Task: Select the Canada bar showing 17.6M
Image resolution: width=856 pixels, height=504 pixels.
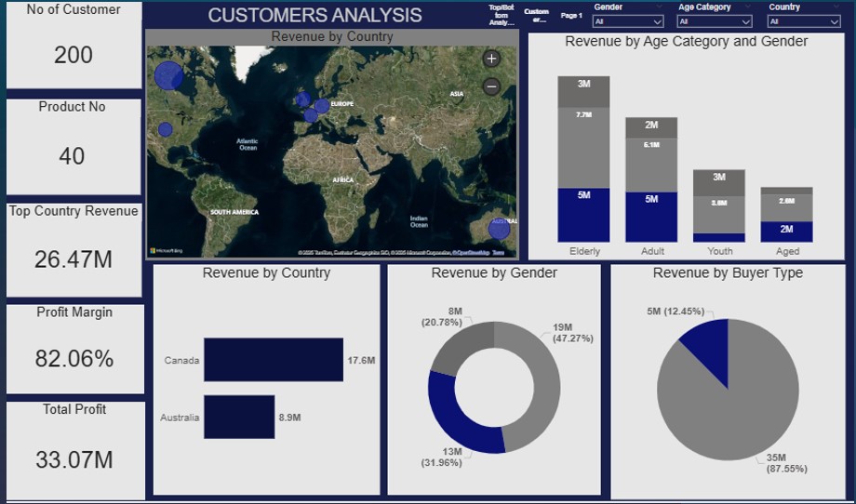Action: [274, 360]
